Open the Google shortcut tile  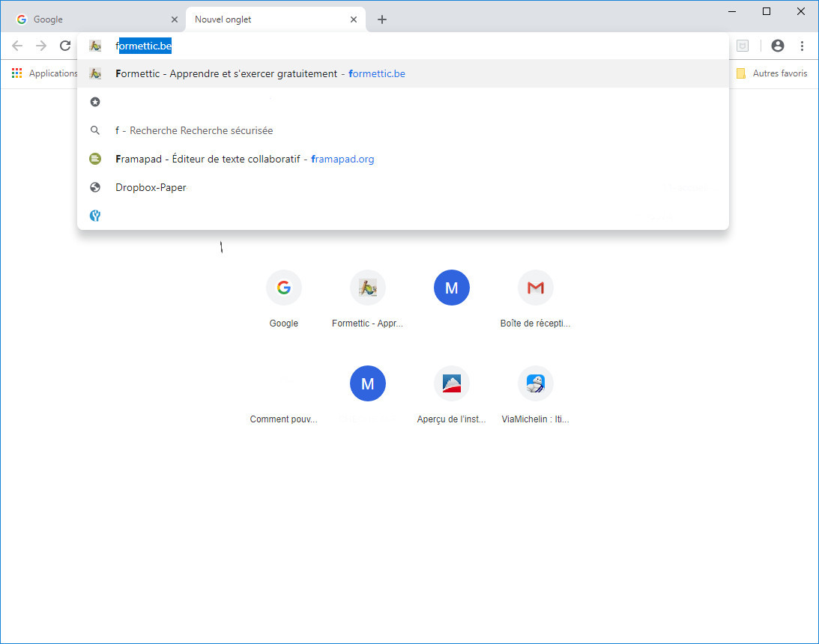pos(284,299)
